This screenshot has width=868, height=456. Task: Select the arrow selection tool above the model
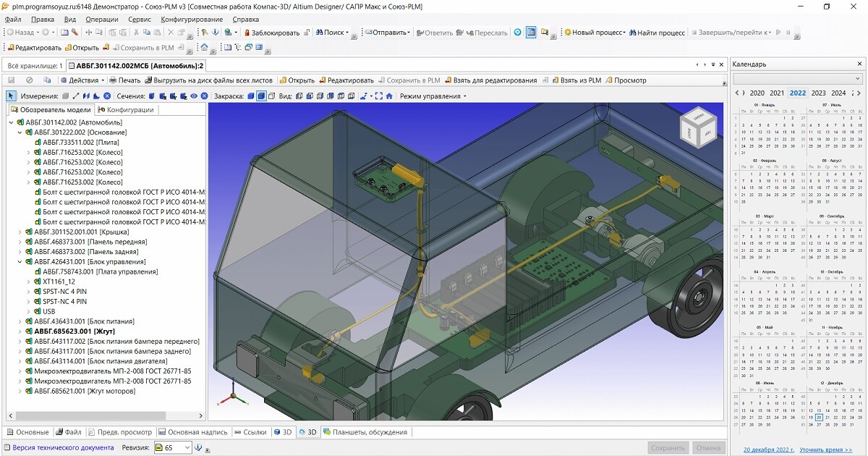[9, 95]
